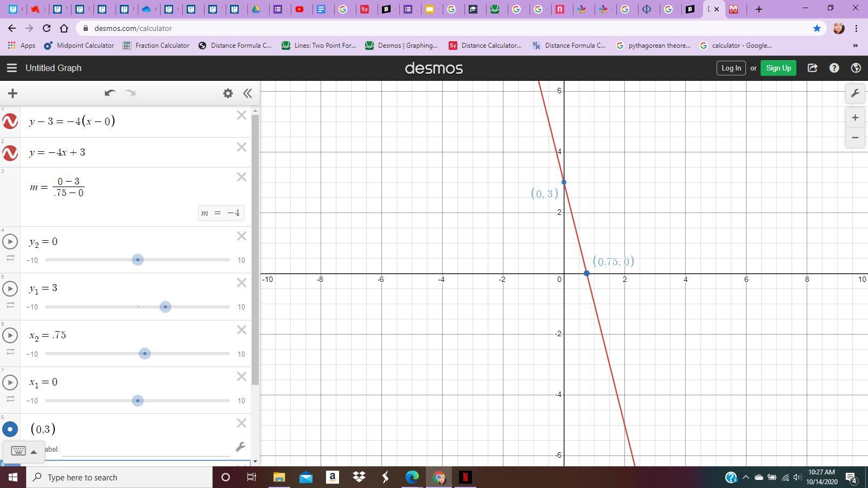Add a new expression item
This screenshot has height=488, width=868.
point(12,93)
